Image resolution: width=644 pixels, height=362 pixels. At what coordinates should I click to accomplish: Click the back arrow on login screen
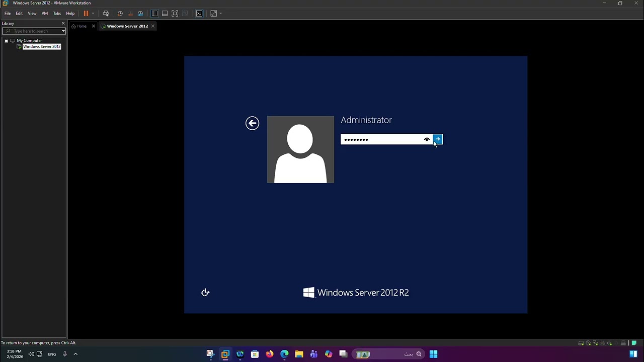252,123
